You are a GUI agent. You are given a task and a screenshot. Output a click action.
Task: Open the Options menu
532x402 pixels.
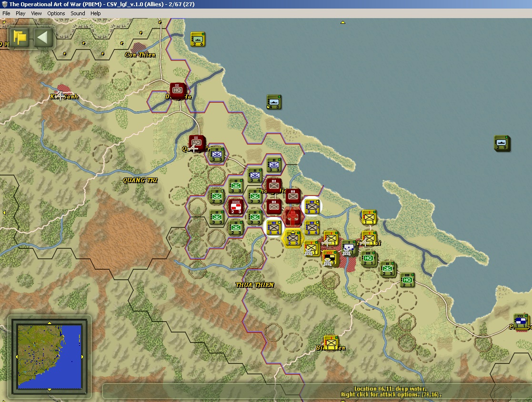[x=56, y=13]
